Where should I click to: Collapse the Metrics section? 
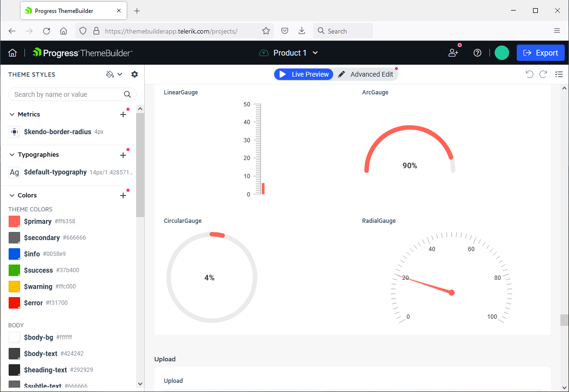click(x=11, y=114)
